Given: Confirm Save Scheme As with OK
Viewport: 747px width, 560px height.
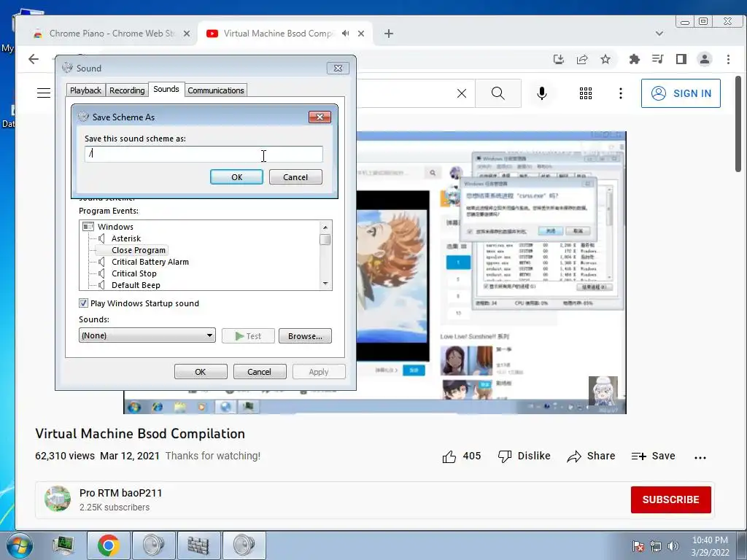Looking at the screenshot, I should [236, 177].
